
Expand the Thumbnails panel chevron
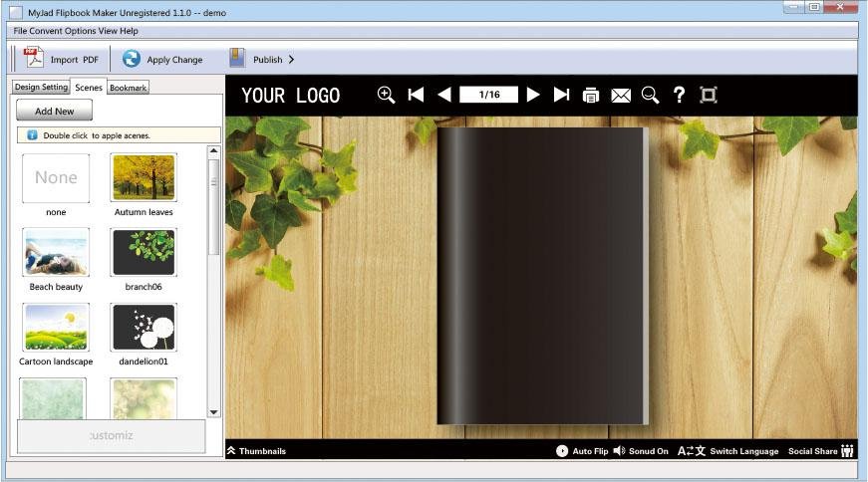click(x=231, y=450)
